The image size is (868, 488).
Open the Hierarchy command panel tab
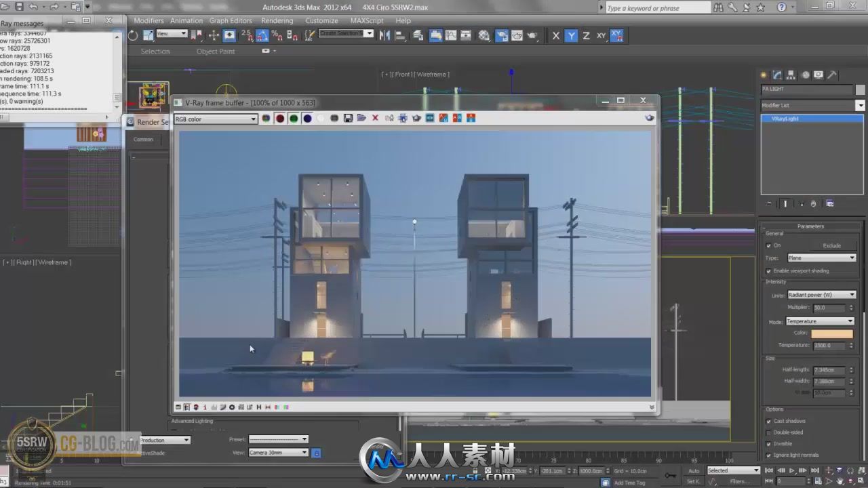click(x=791, y=75)
